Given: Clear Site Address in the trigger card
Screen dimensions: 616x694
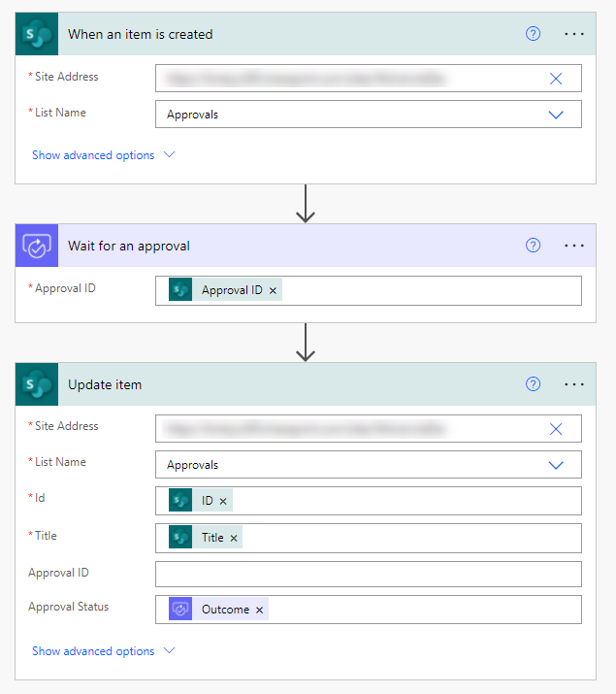Looking at the screenshot, I should tap(556, 79).
